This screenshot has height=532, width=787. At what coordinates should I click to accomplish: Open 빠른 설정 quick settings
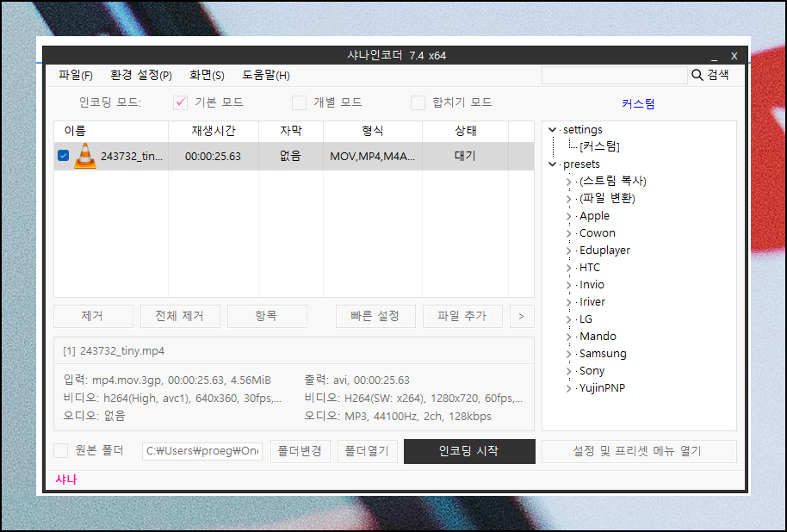click(x=375, y=316)
